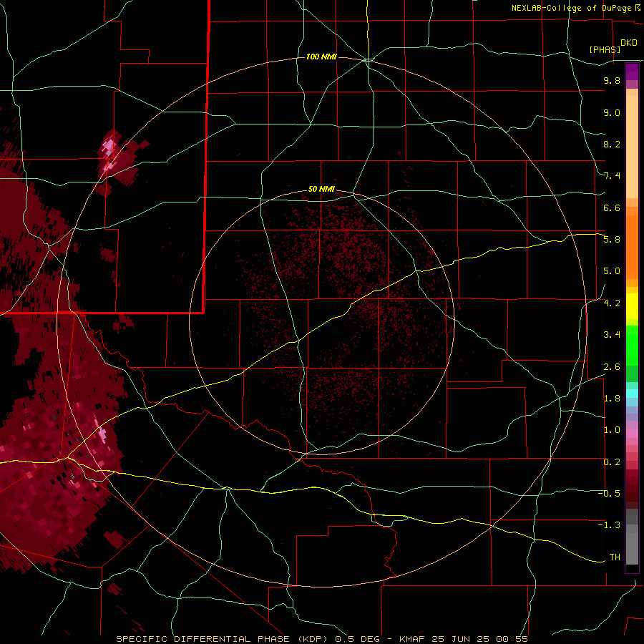Pick the light peach segment of the color bar
Image resolution: width=644 pixels, height=644 pixels.
(632, 147)
